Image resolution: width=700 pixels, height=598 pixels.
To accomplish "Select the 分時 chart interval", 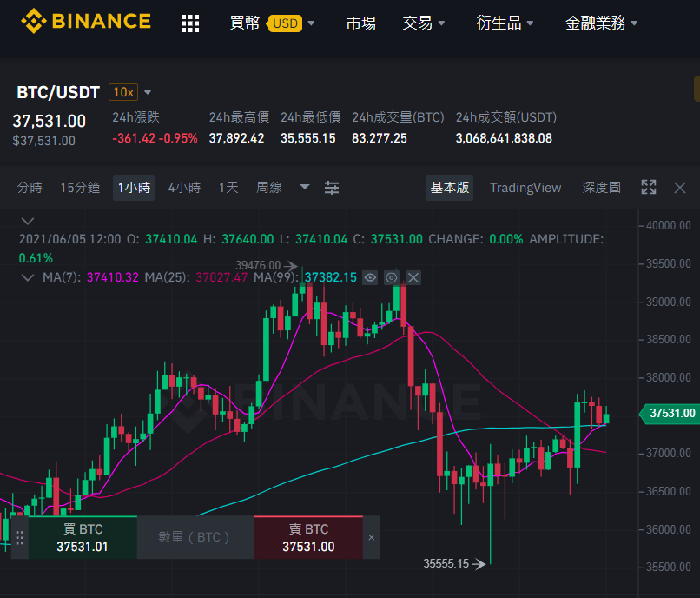I will [x=30, y=187].
